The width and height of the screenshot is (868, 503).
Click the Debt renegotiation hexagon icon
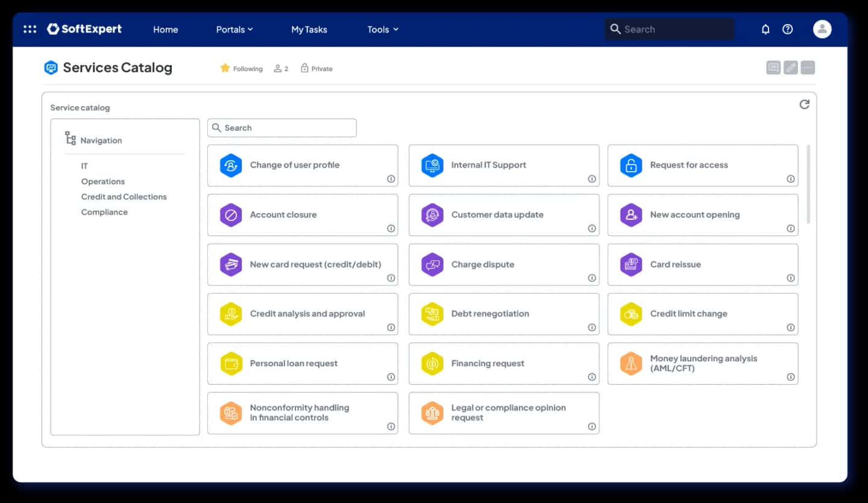(432, 314)
